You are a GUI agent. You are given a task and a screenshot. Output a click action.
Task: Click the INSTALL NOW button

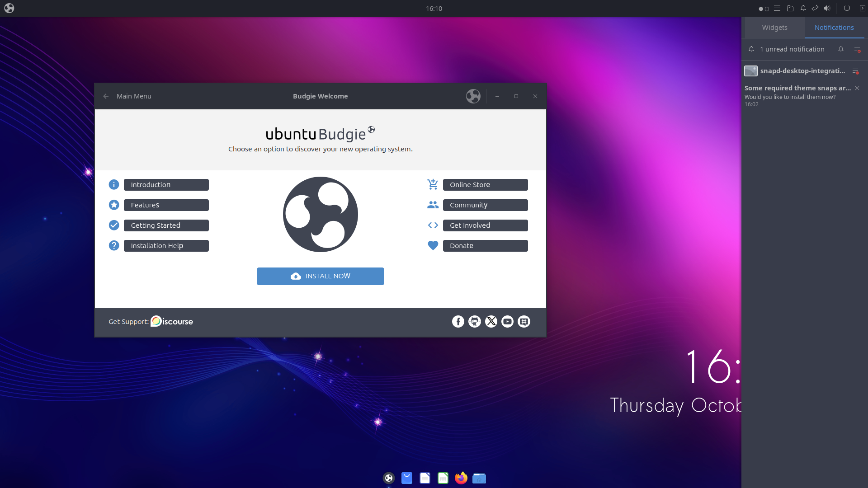coord(321,276)
